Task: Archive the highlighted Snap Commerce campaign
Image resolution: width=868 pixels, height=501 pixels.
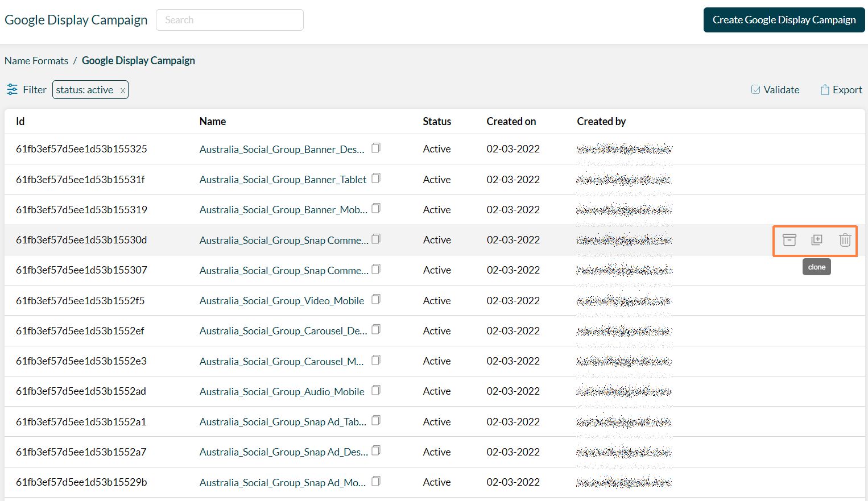Action: coord(790,240)
